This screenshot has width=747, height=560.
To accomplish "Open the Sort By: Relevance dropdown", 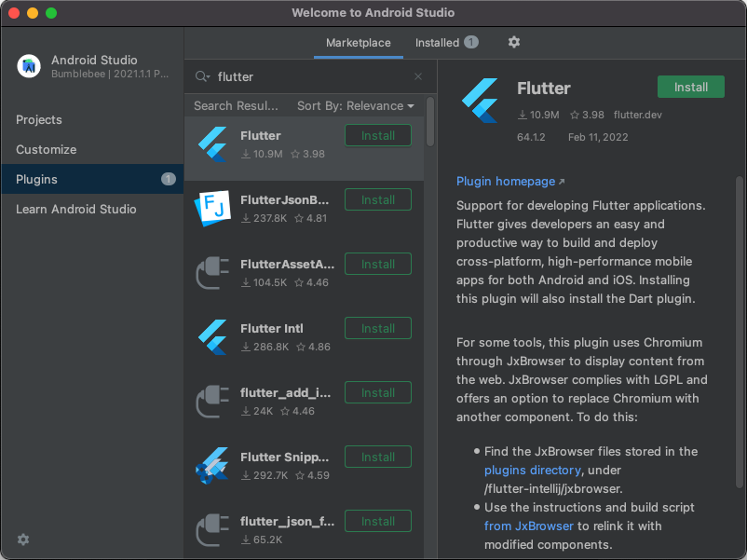I will [x=356, y=106].
